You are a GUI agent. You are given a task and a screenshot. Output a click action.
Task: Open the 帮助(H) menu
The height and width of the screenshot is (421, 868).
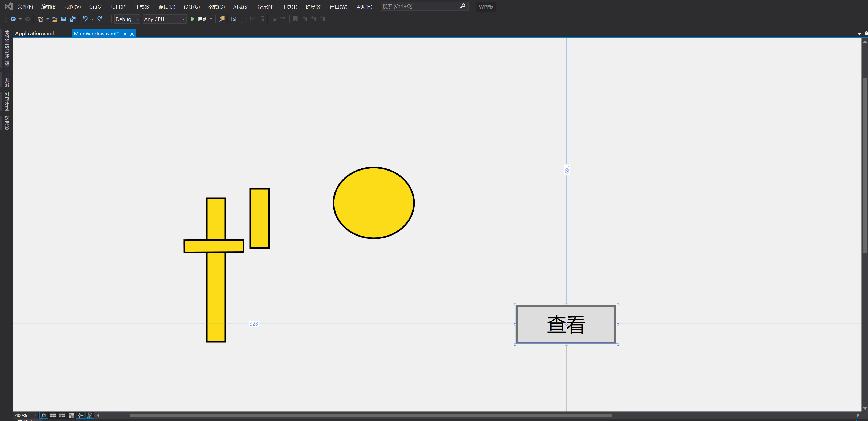pyautogui.click(x=364, y=7)
